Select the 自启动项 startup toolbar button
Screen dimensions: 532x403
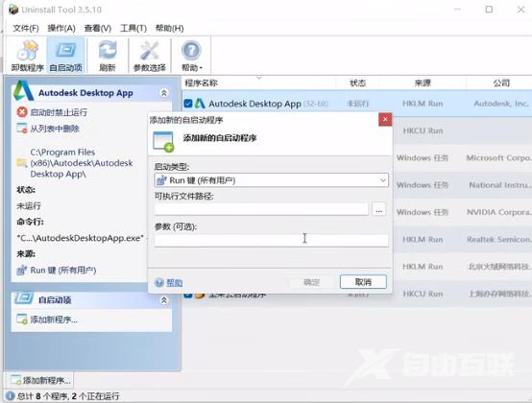pos(66,56)
